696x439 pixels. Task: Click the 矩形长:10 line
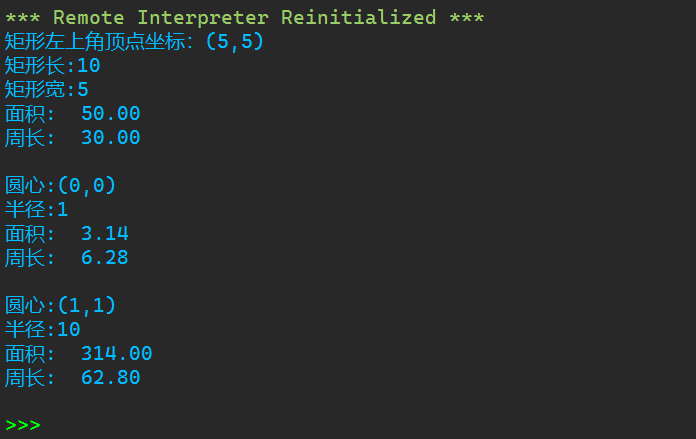click(x=52, y=66)
